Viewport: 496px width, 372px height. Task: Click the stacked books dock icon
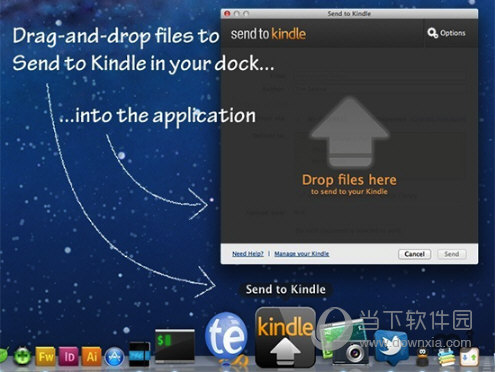[x=446, y=357]
